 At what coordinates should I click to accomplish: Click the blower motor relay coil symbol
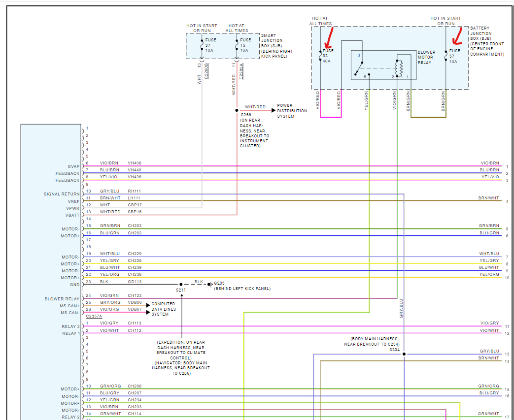(x=400, y=66)
